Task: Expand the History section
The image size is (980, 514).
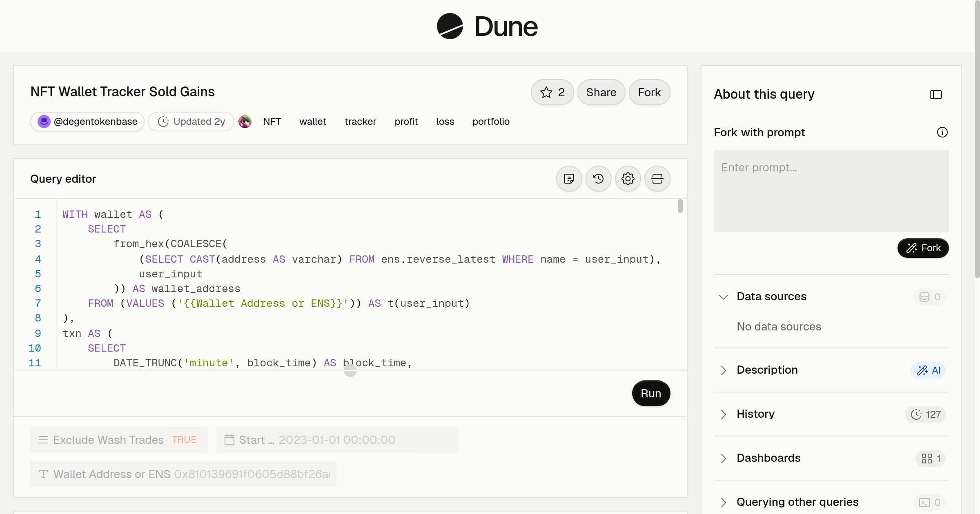Action: 724,414
